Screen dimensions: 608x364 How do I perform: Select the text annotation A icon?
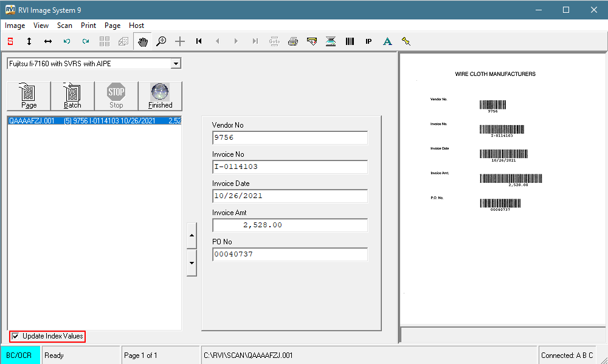[x=387, y=41]
